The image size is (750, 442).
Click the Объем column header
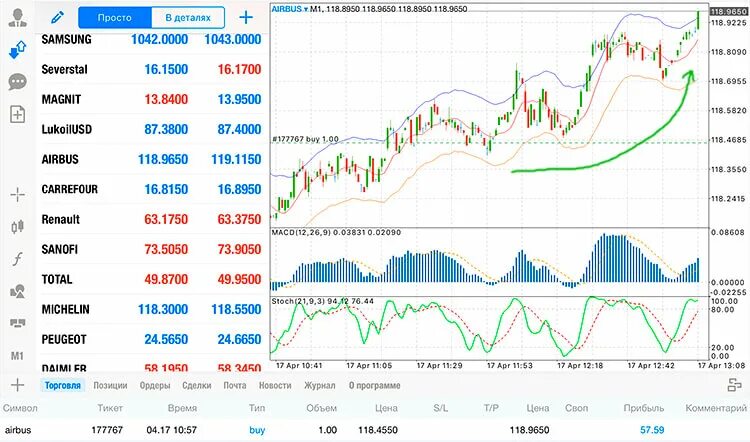coord(321,408)
